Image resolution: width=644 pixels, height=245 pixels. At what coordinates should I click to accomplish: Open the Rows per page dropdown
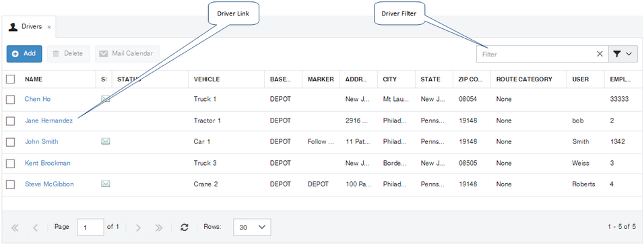click(x=252, y=227)
